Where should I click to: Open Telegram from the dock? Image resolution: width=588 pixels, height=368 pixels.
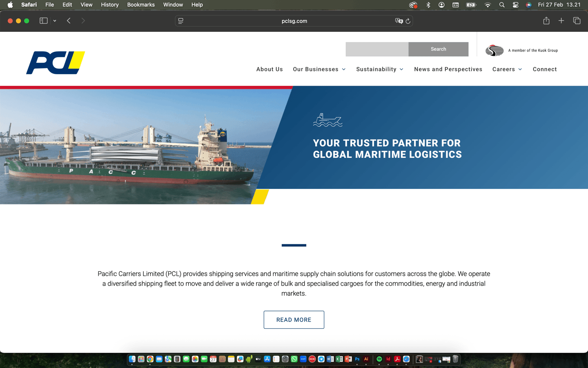coord(321,359)
